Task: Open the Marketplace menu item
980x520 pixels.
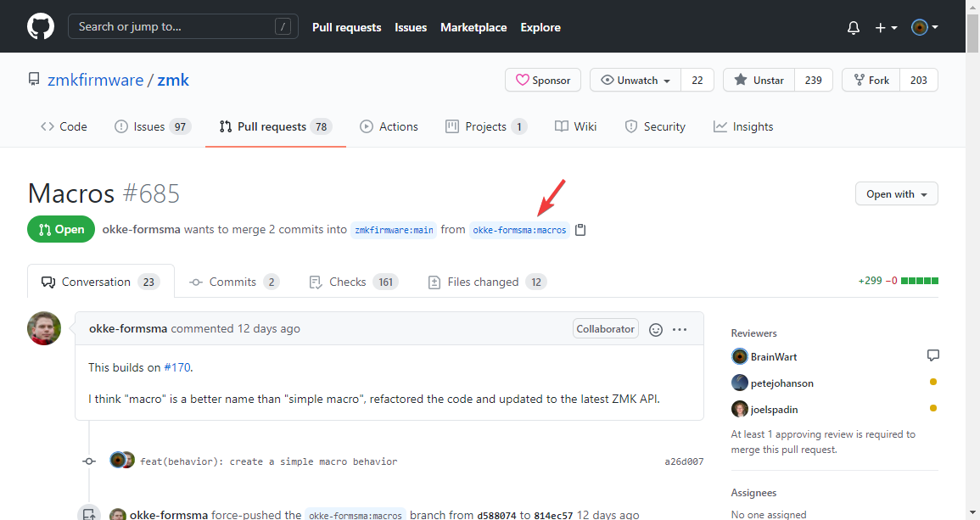Action: [473, 27]
